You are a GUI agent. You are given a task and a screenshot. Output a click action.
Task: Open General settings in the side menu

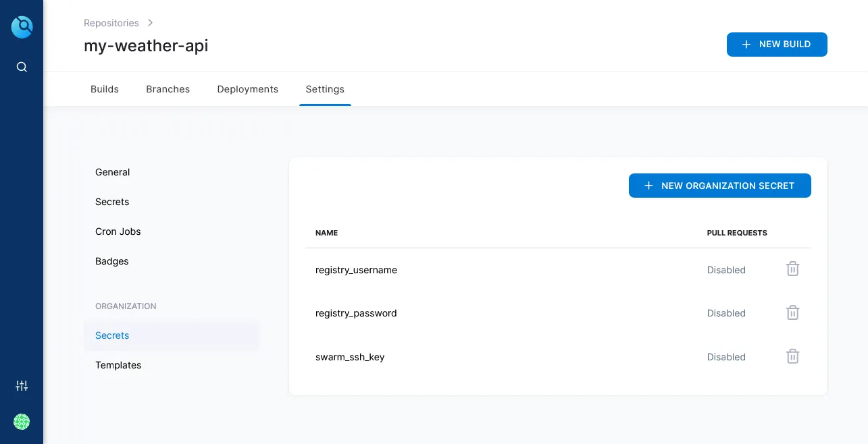tap(112, 172)
